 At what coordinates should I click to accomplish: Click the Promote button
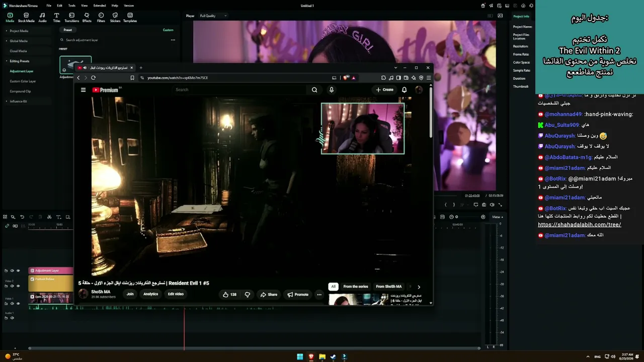click(x=298, y=295)
